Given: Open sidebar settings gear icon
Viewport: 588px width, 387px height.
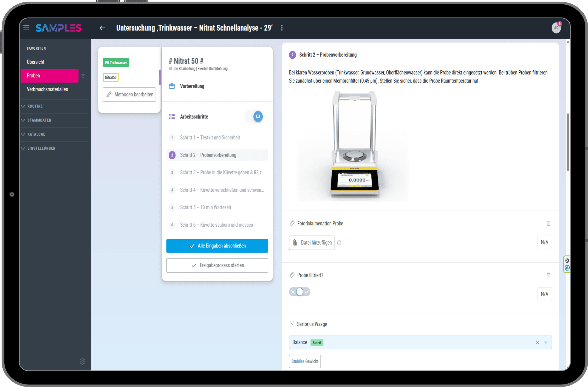Looking at the screenshot, I should tap(82, 361).
